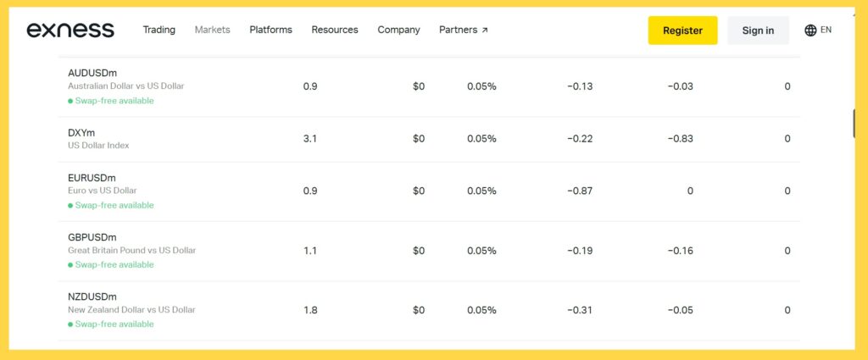
Task: Click green swap-free dot under EURUSDm
Action: (x=70, y=206)
